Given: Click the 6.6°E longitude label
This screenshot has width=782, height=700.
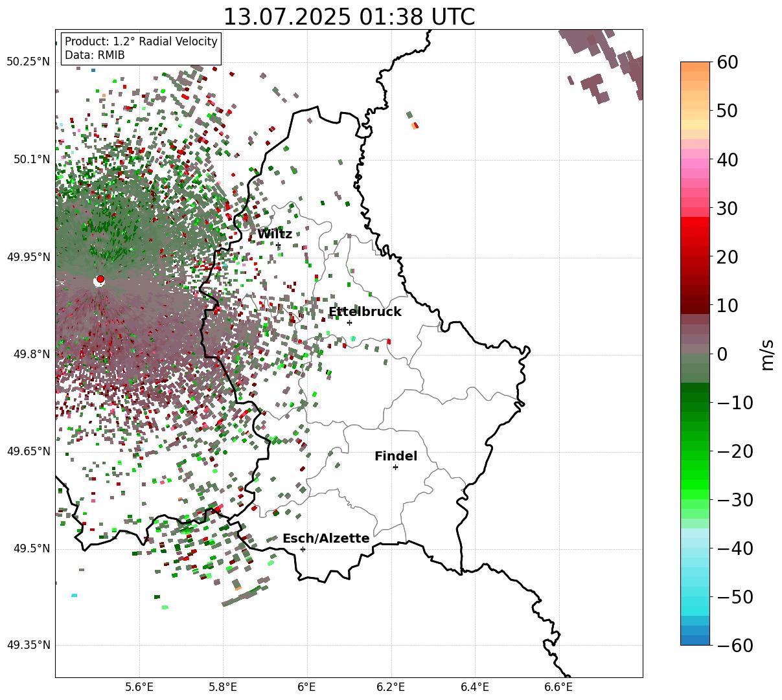Looking at the screenshot, I should click(558, 688).
